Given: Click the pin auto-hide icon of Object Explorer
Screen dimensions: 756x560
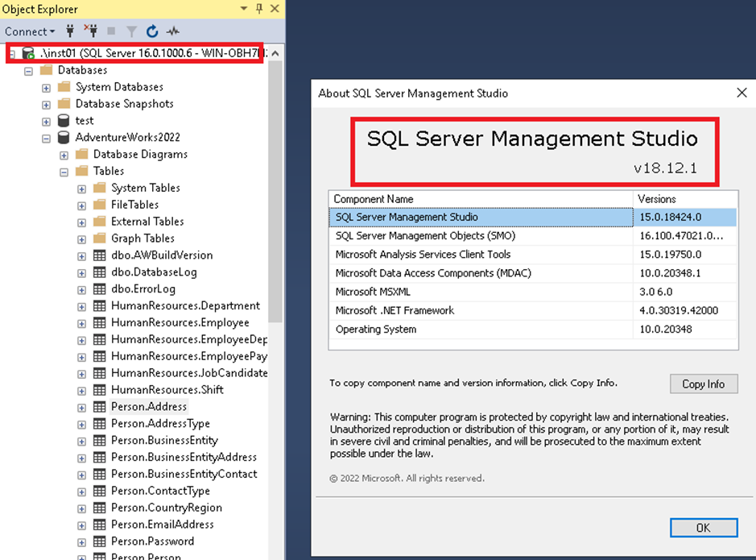Looking at the screenshot, I should click(x=259, y=9).
